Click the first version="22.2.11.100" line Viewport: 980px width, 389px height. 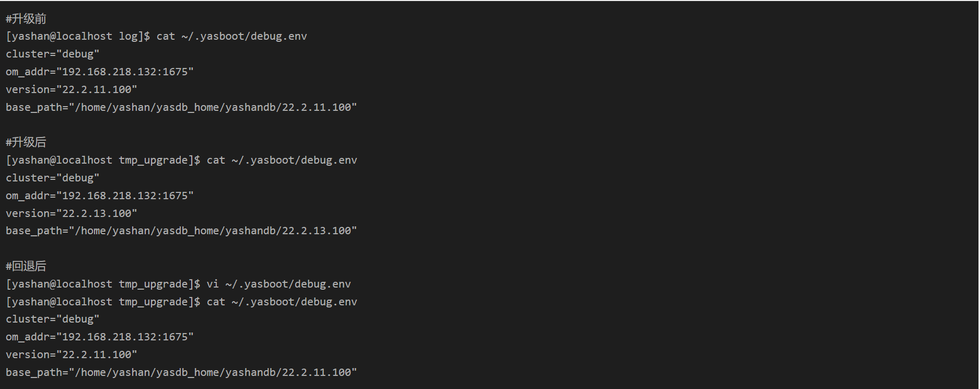(71, 89)
